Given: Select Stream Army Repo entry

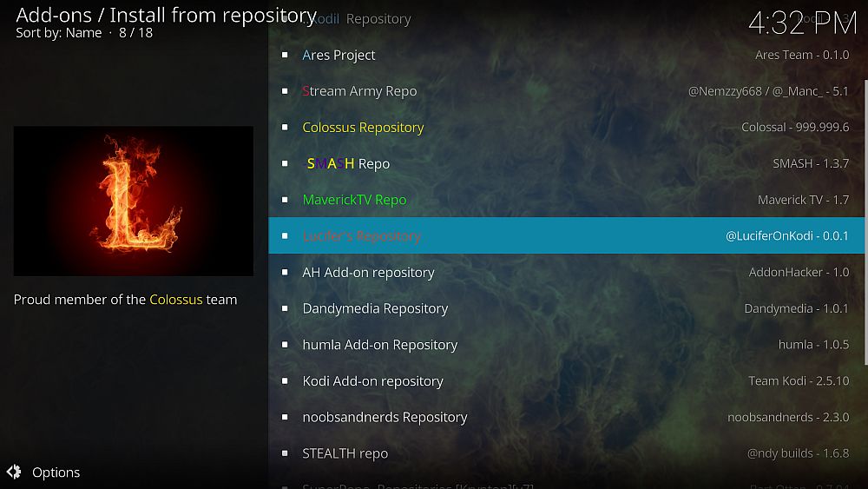Looking at the screenshot, I should pos(566,91).
